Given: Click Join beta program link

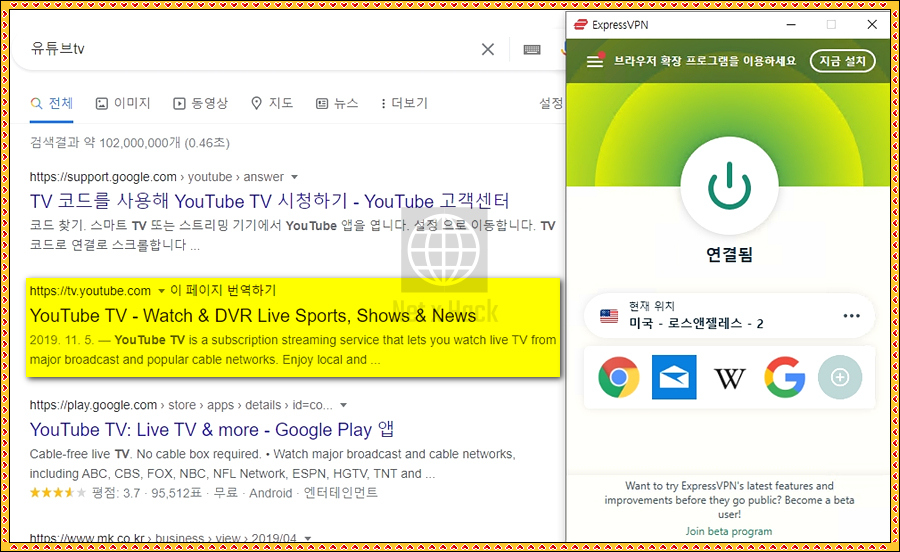Looking at the screenshot, I should (728, 531).
